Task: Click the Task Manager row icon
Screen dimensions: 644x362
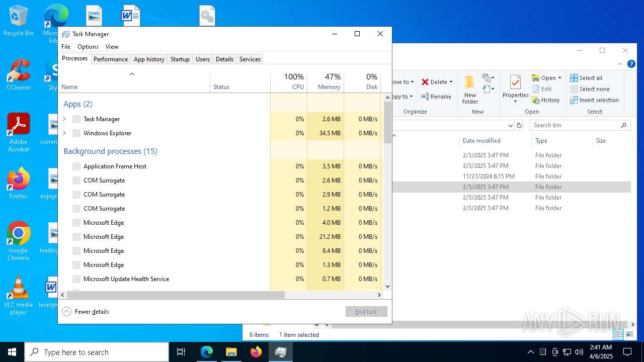Action: 76,119
